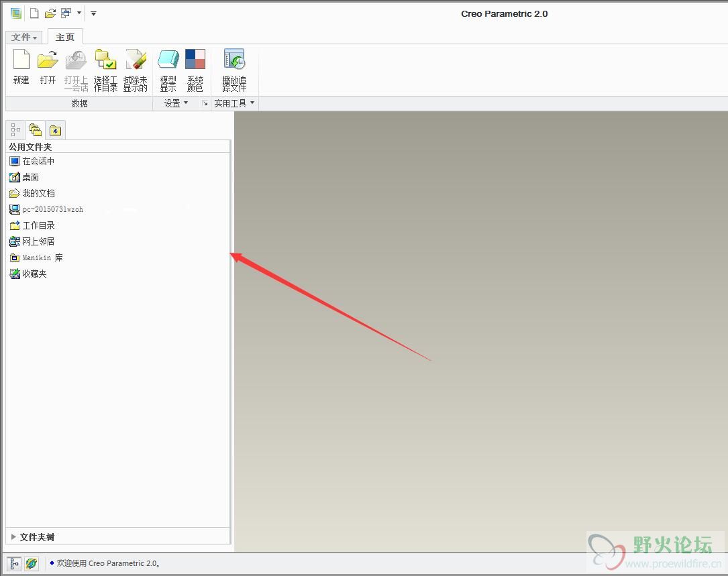728x576 pixels.
Task: Click the Data (数据) group label
Action: [x=79, y=103]
